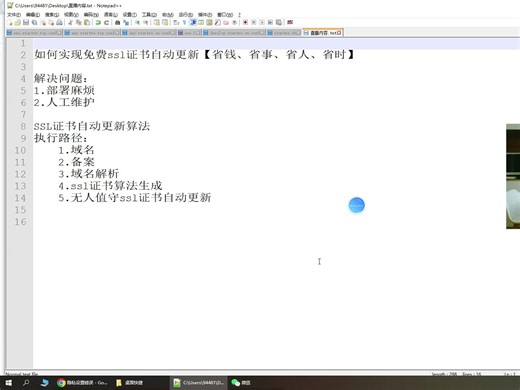This screenshot has height=390, width=520.
Task: Click the line 1.部署麻烦
Action: pos(64,90)
